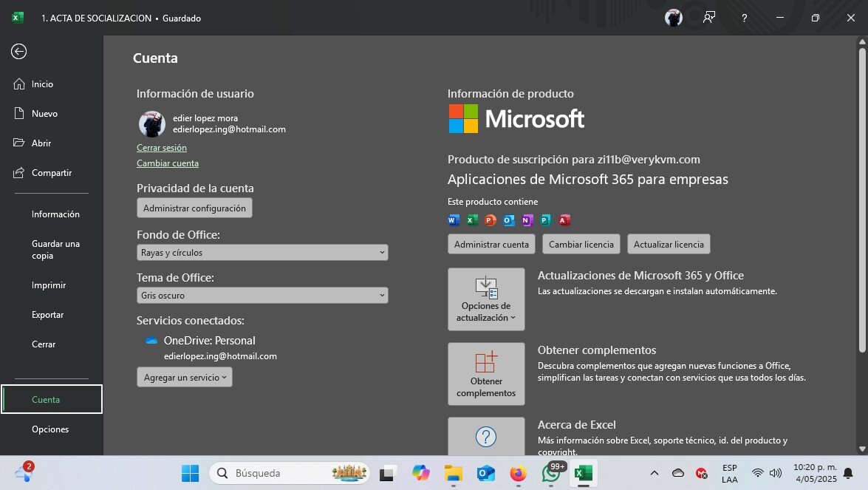Click the Excel icon on the taskbar
This screenshot has height=490, width=868.
pyautogui.click(x=584, y=474)
